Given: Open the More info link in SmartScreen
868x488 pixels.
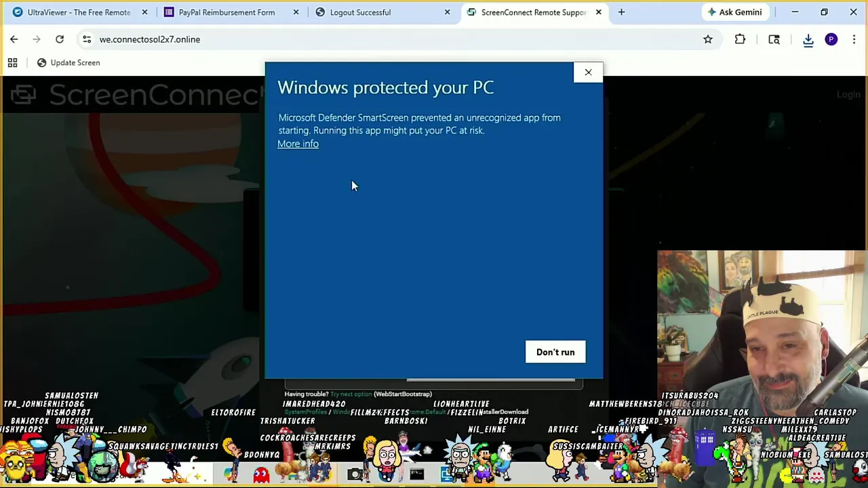Looking at the screenshot, I should (298, 144).
